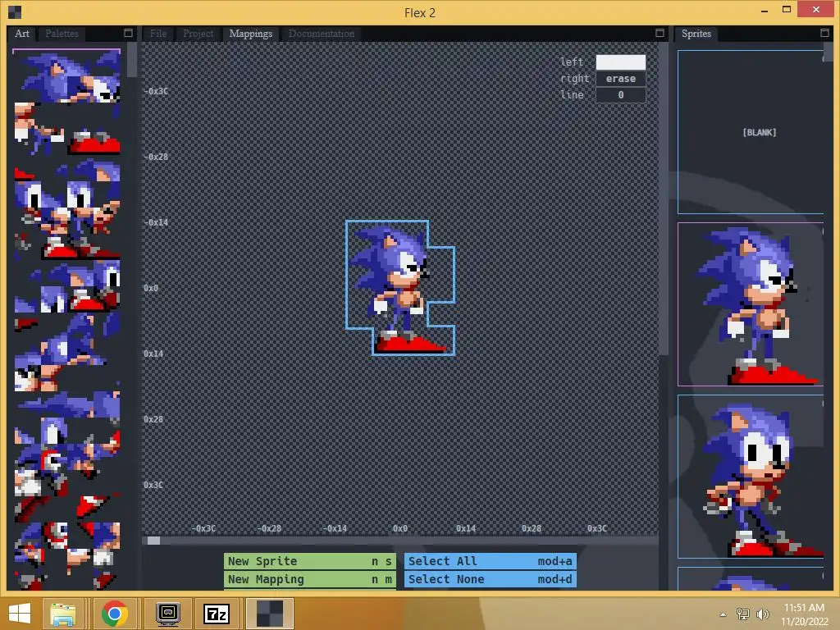Open 7-Zip from the taskbar
Image resolution: width=840 pixels, height=630 pixels.
[217, 614]
